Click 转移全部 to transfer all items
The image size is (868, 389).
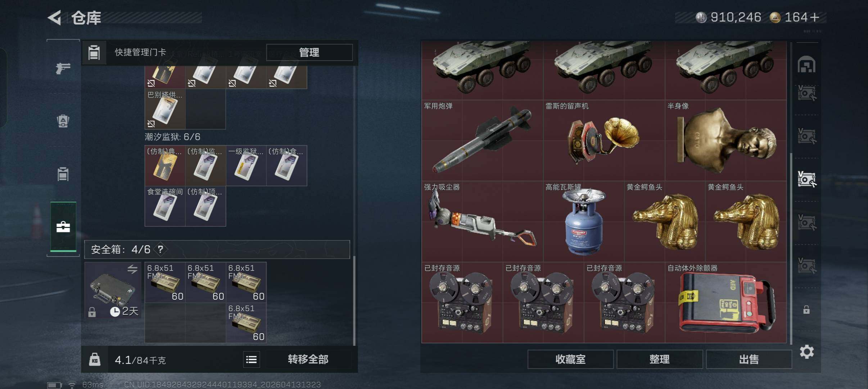308,359
